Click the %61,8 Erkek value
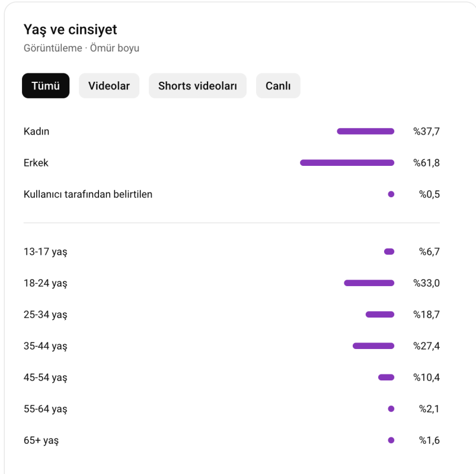The width and height of the screenshot is (476, 474). pyautogui.click(x=426, y=163)
